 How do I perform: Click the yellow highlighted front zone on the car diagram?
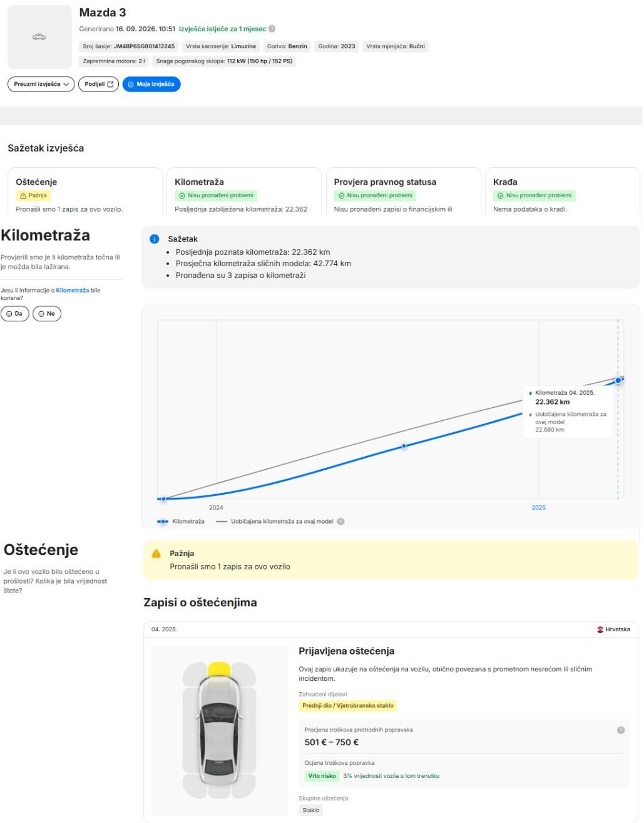pos(219,669)
